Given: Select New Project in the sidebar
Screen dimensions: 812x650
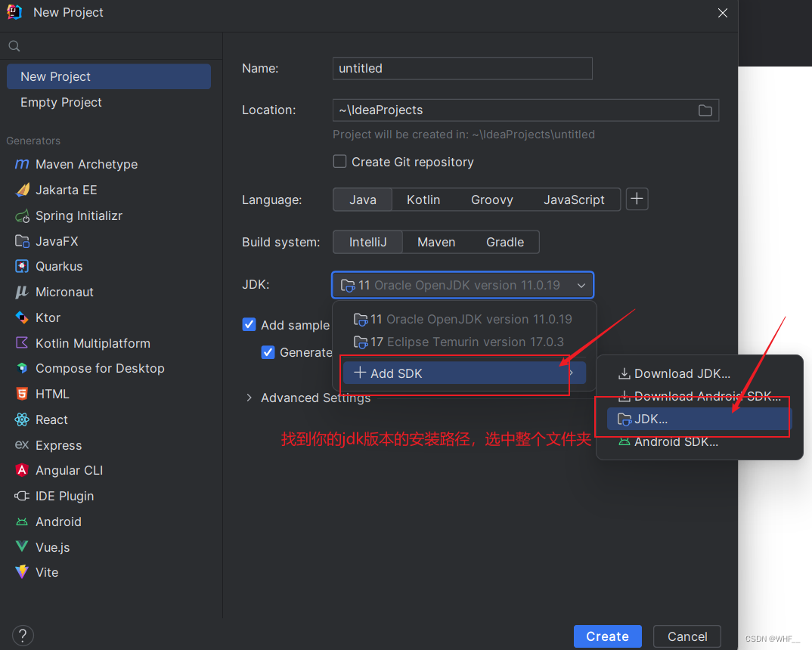Looking at the screenshot, I should (109, 76).
